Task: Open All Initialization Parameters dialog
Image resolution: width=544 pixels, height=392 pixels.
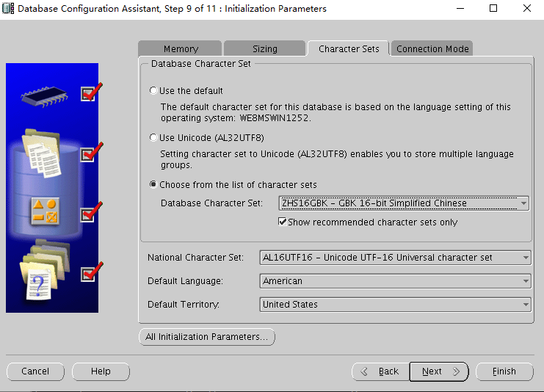Action: click(x=207, y=337)
